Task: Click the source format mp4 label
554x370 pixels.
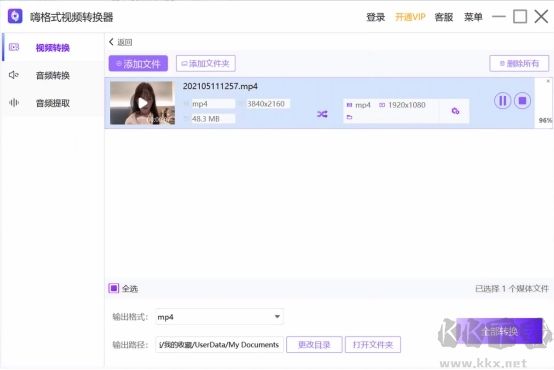Action: (200, 104)
